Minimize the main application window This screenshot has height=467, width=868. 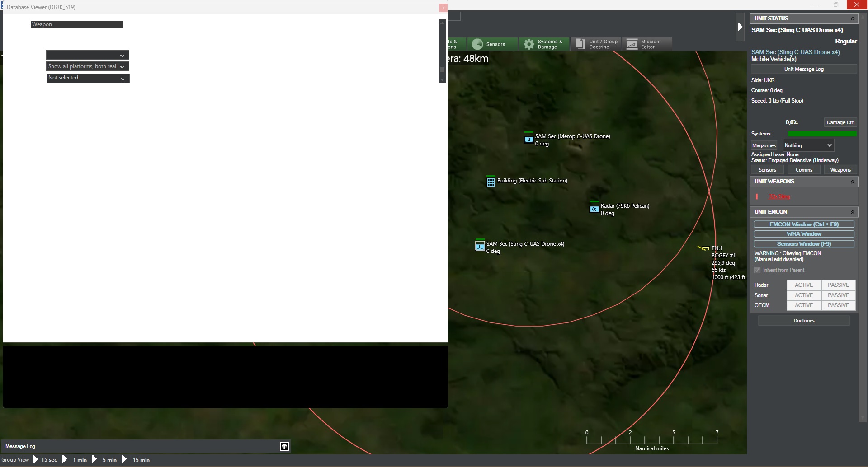tap(816, 5)
